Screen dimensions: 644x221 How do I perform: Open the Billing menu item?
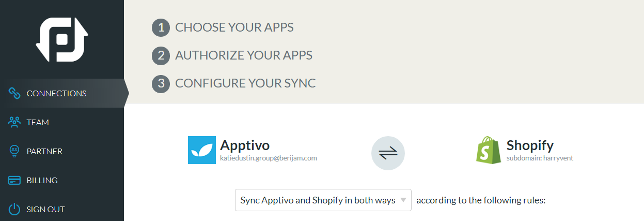pyautogui.click(x=62, y=180)
